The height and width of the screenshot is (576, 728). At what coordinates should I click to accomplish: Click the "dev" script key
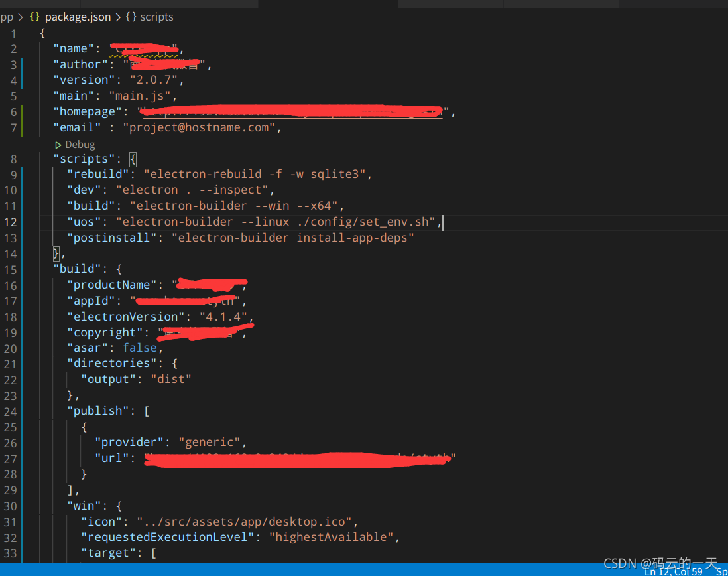[x=84, y=190]
